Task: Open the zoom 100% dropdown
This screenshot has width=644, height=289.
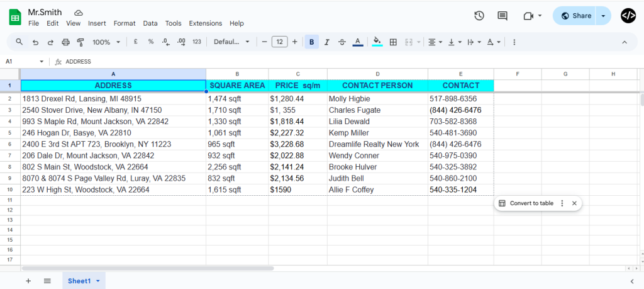Action: (x=106, y=42)
